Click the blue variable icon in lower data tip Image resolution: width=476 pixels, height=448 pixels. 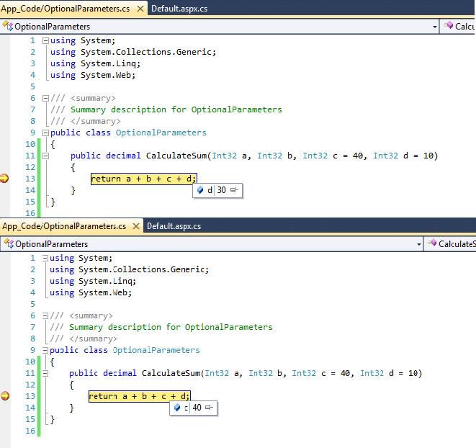(177, 407)
